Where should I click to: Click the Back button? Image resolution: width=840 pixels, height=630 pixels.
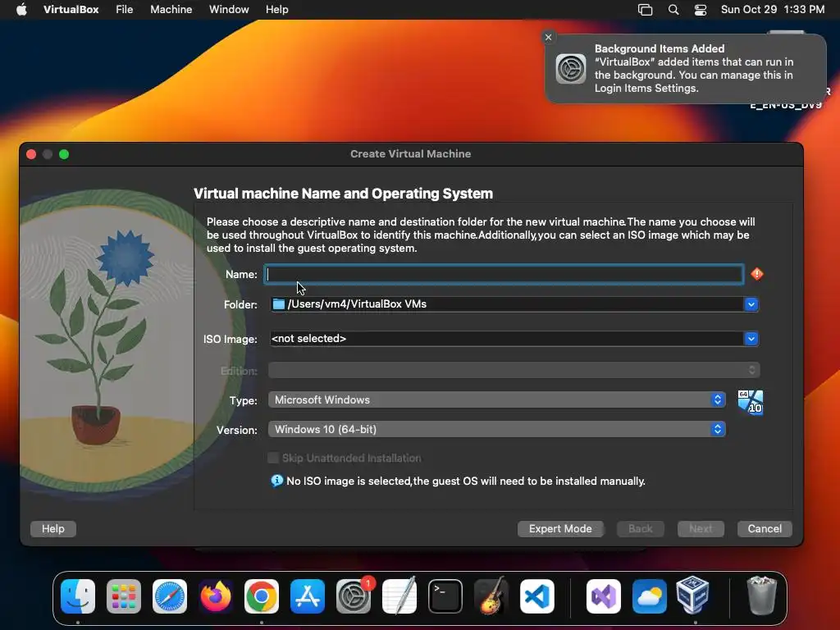640,529
